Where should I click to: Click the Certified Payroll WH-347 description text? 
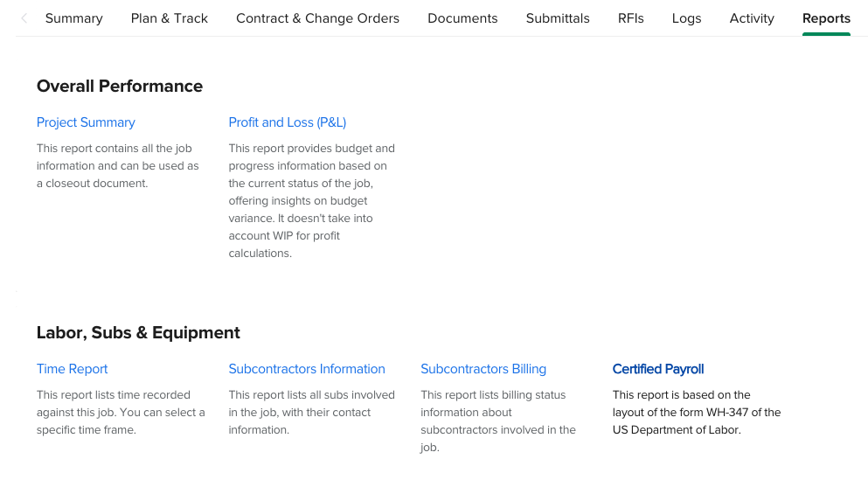[697, 413]
